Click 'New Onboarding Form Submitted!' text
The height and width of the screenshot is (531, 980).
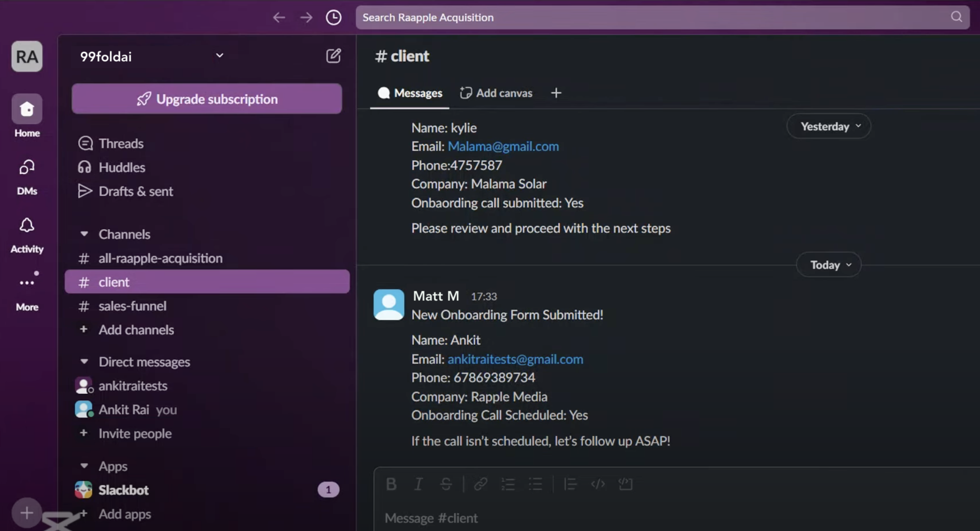click(x=507, y=315)
